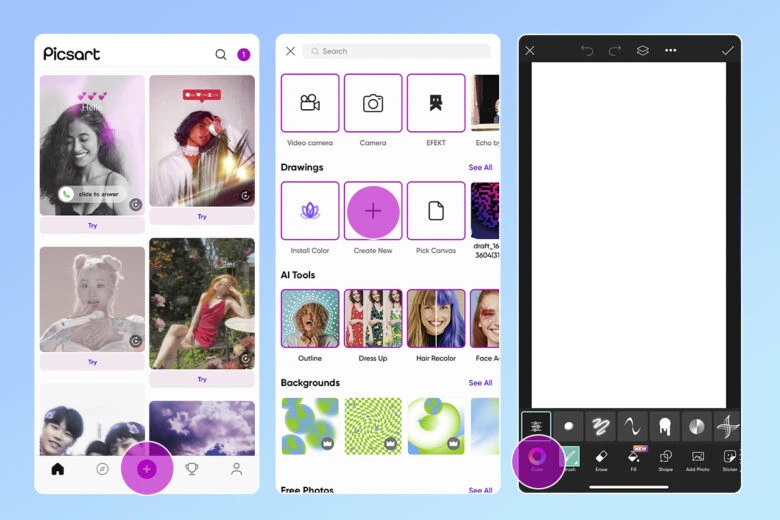Open brush settings sliders button
The height and width of the screenshot is (520, 780).
[536, 426]
